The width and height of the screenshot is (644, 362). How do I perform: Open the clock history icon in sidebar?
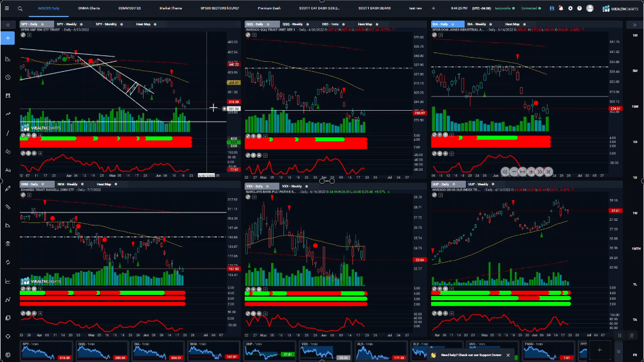point(8,77)
